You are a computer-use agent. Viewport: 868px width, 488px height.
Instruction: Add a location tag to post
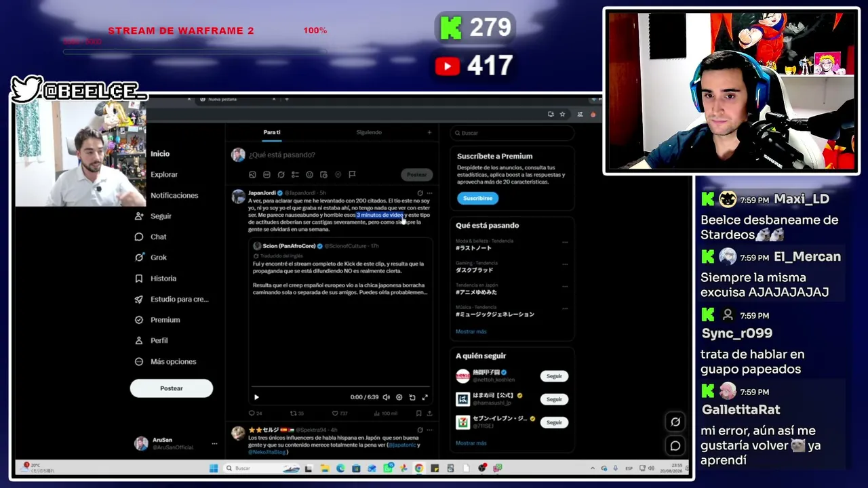(x=338, y=175)
